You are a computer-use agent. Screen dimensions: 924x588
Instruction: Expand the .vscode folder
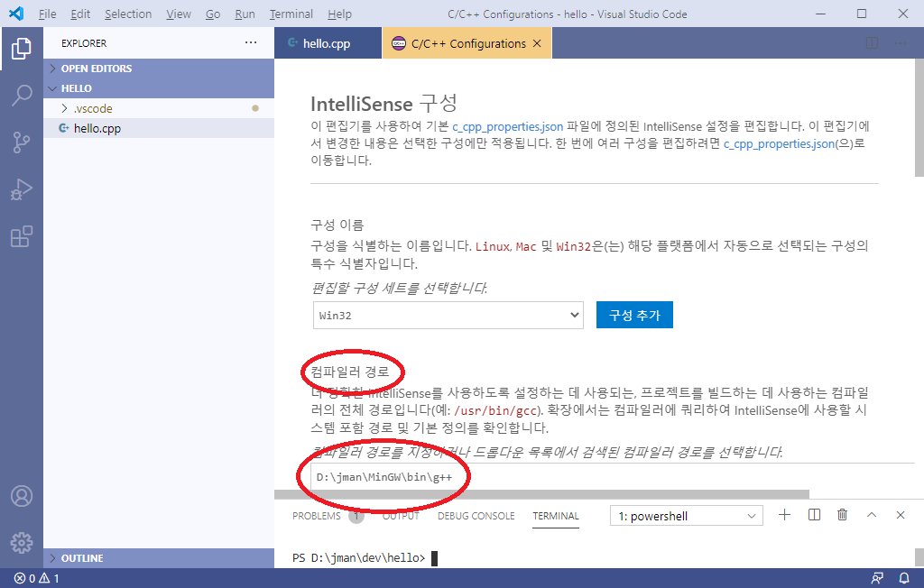pos(159,108)
